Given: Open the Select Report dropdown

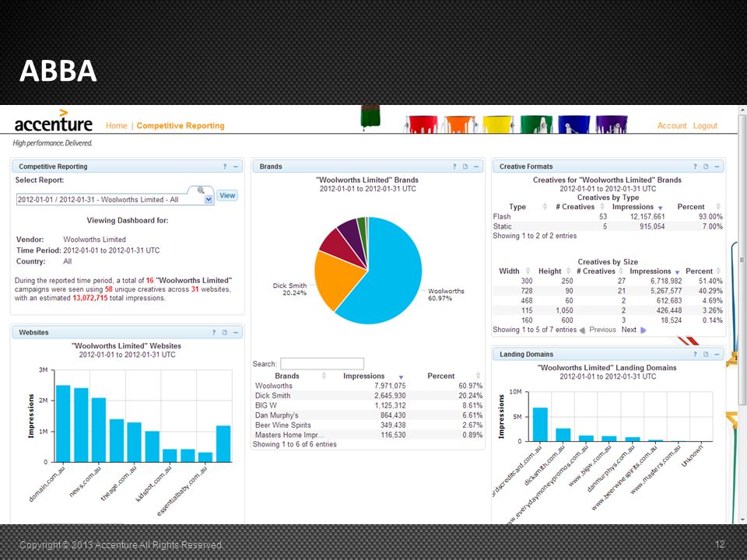Looking at the screenshot, I should pos(209,200).
